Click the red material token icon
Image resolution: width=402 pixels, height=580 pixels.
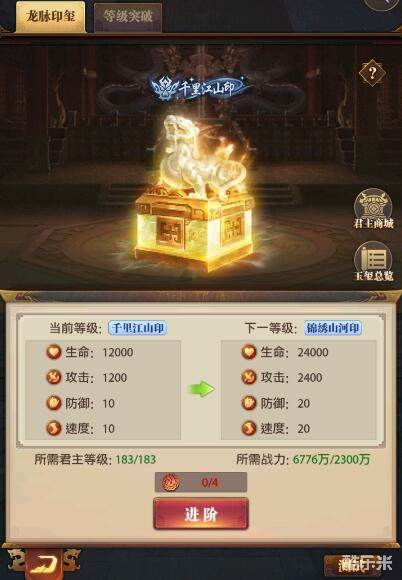click(x=171, y=482)
